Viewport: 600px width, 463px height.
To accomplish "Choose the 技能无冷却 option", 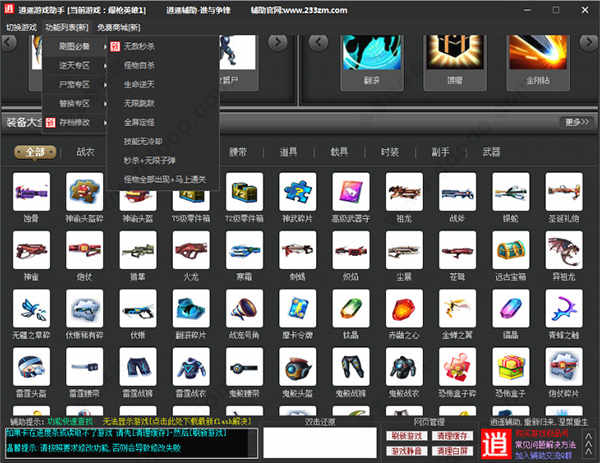I will [x=143, y=141].
